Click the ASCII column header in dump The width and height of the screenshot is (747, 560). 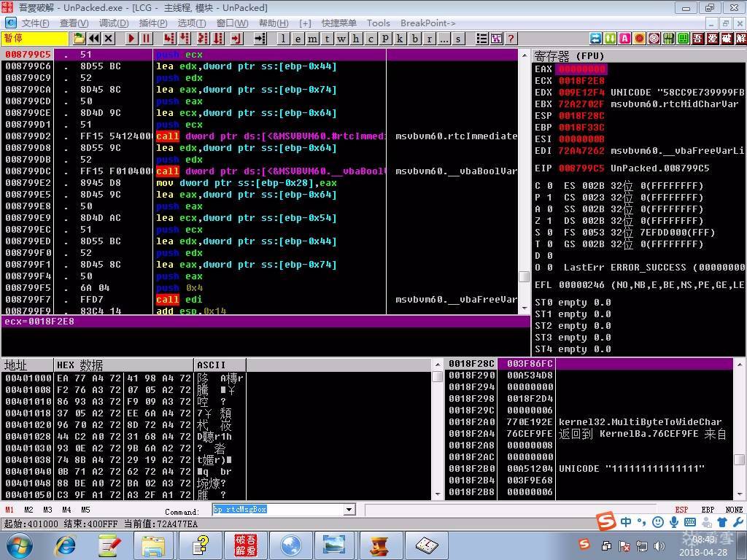click(x=220, y=365)
